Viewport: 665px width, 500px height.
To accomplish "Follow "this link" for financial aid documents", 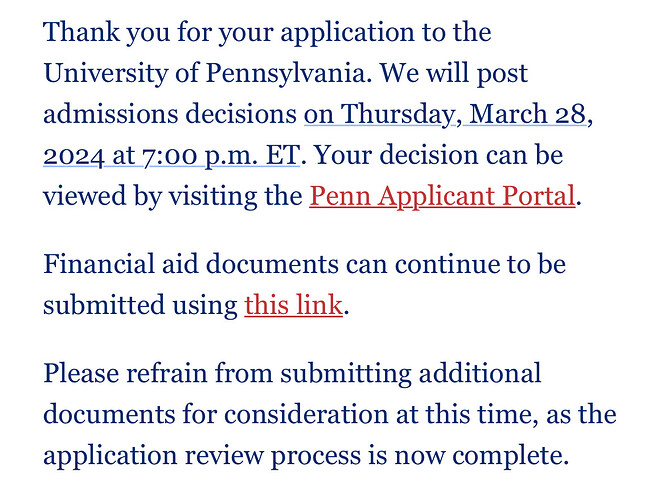I will (293, 305).
